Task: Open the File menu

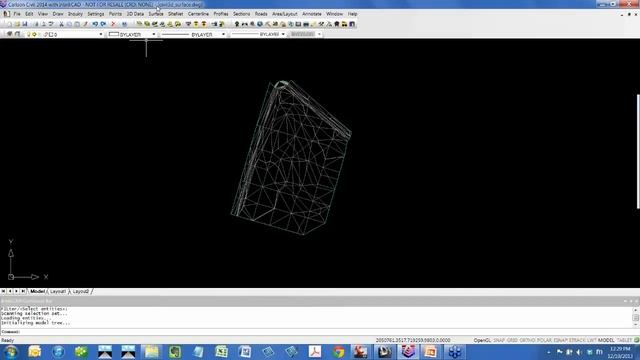Action: (17, 14)
